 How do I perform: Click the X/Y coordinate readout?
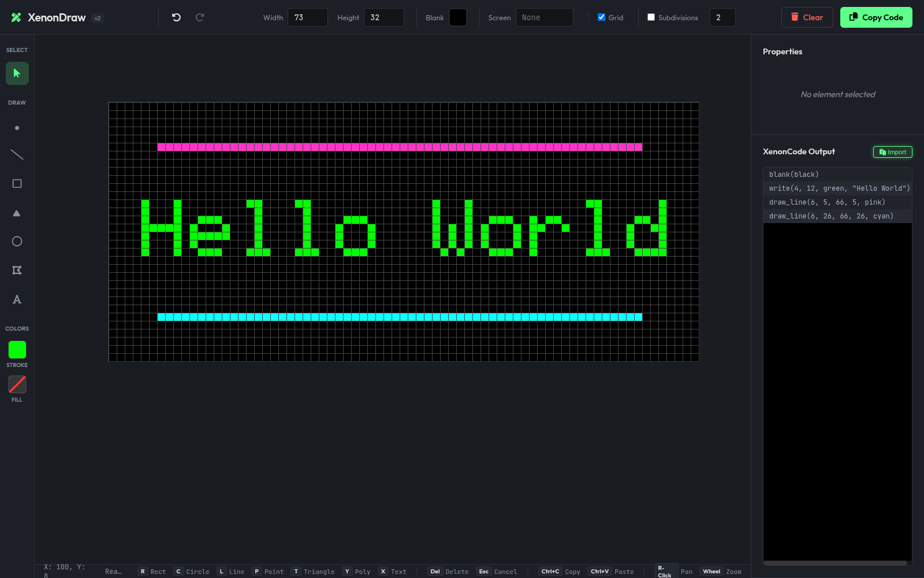point(65,571)
